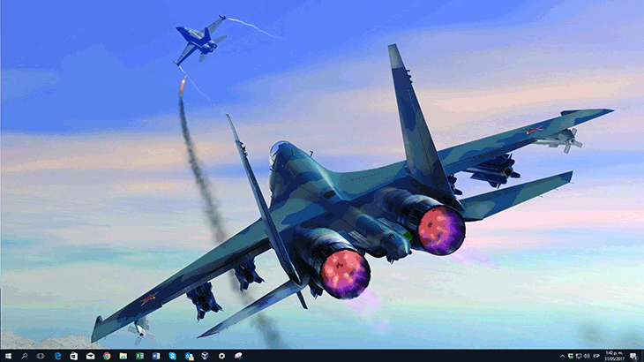The image size is (644, 362).
Task: Open the Windows Start menu
Action: pyautogui.click(x=8, y=356)
